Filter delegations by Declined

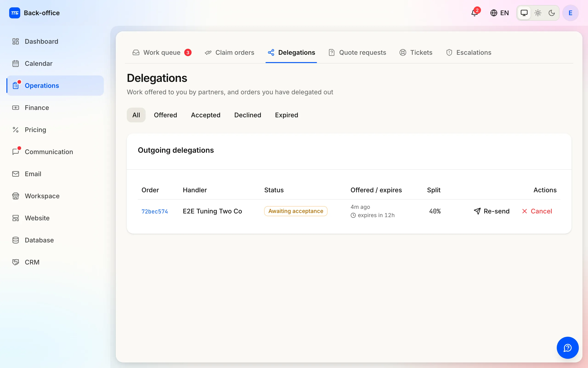[248, 115]
